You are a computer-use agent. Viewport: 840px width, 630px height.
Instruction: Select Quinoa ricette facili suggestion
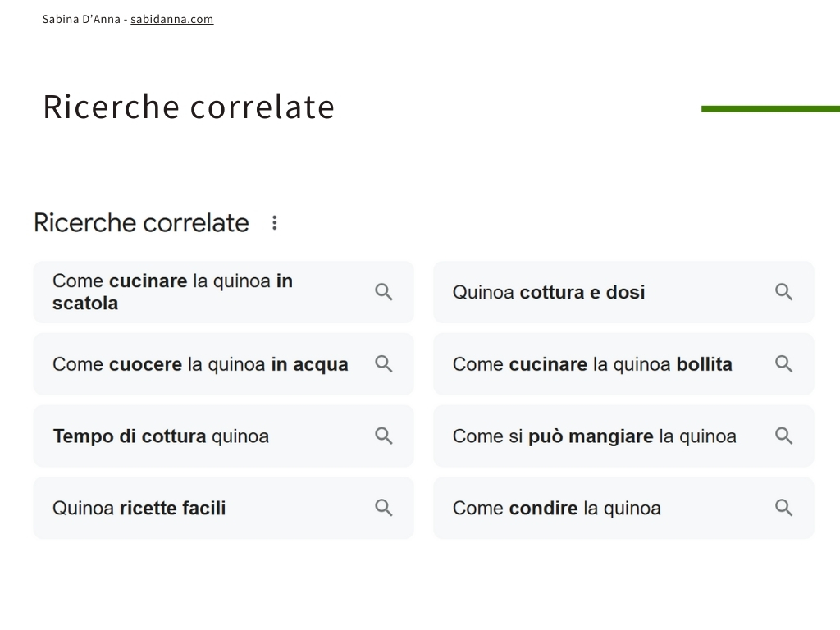(223, 507)
